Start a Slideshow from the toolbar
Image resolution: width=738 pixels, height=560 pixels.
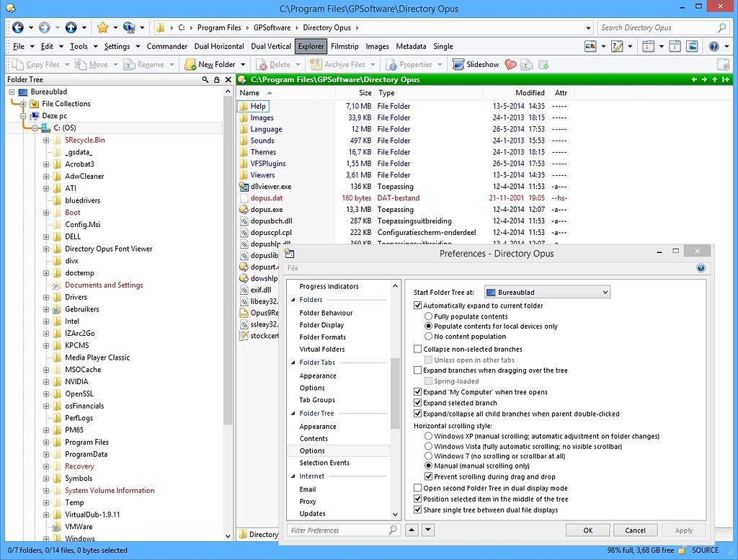click(475, 63)
